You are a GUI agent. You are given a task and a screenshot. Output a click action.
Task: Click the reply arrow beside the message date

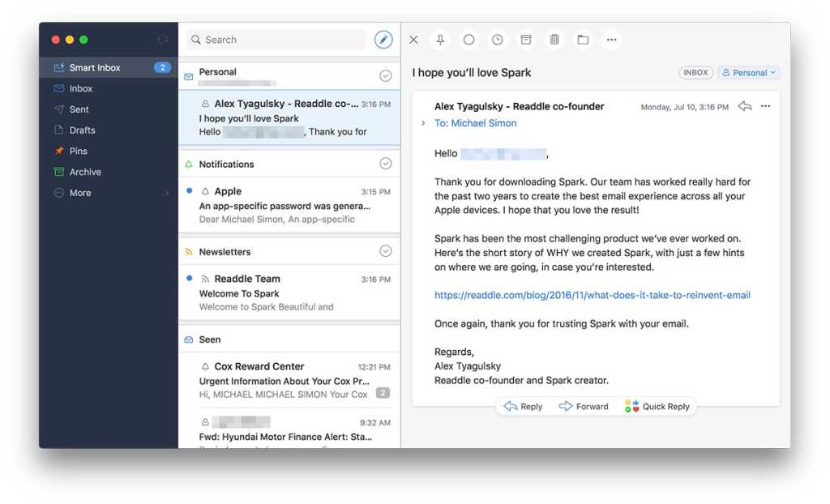[x=745, y=106]
